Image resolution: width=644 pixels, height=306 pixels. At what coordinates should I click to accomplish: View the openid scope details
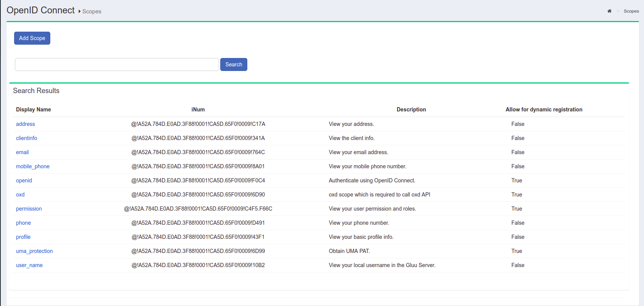pyautogui.click(x=24, y=180)
